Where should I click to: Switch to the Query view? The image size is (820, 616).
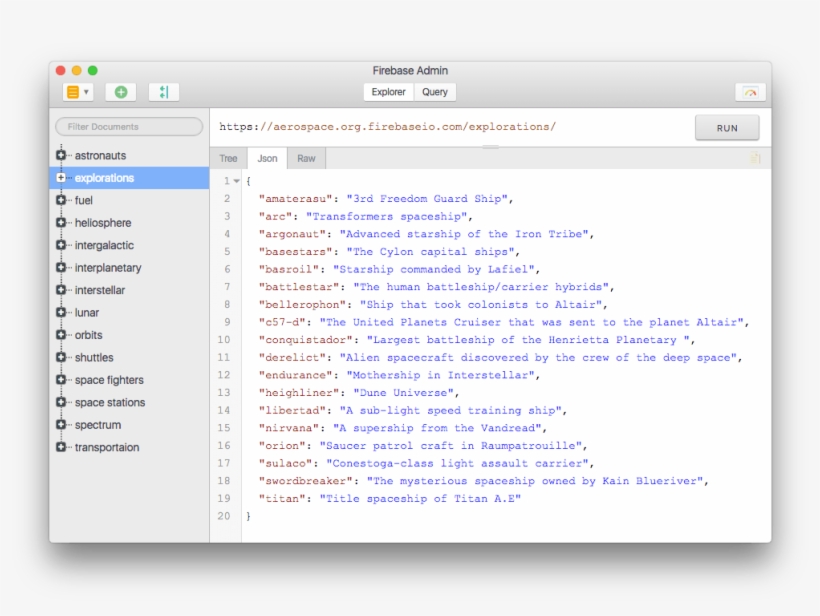(x=435, y=92)
